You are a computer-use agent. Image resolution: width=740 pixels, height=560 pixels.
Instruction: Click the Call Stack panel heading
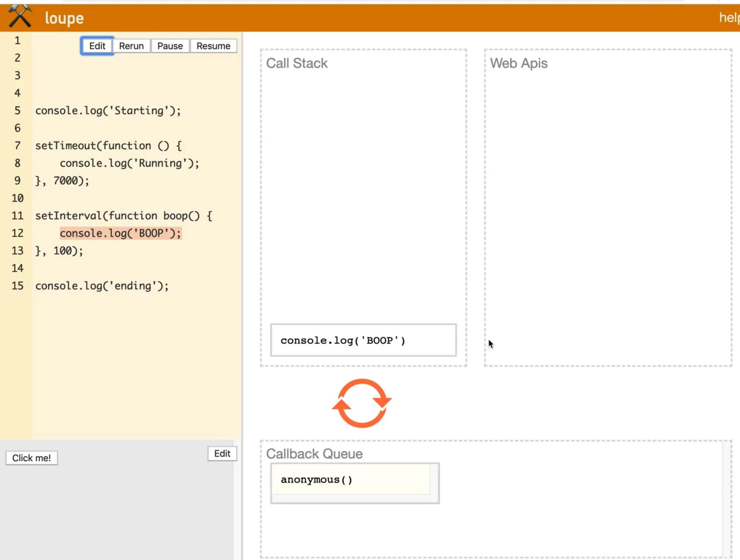(x=296, y=63)
